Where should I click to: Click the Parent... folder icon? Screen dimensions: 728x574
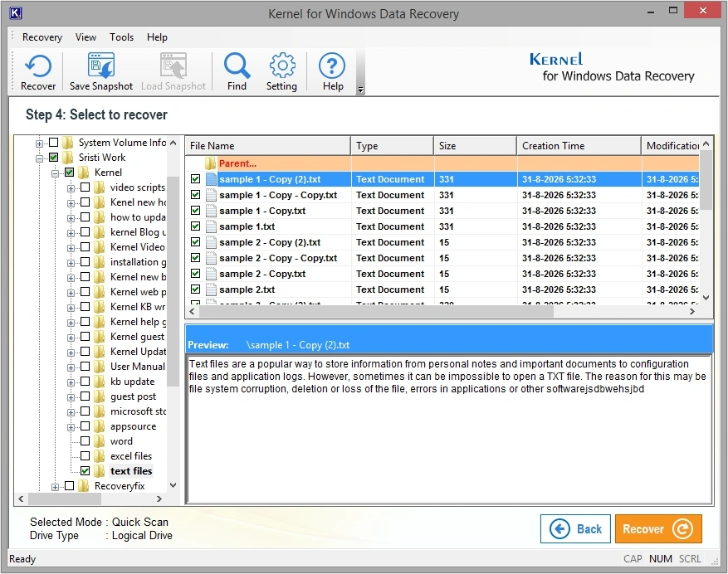coord(210,163)
